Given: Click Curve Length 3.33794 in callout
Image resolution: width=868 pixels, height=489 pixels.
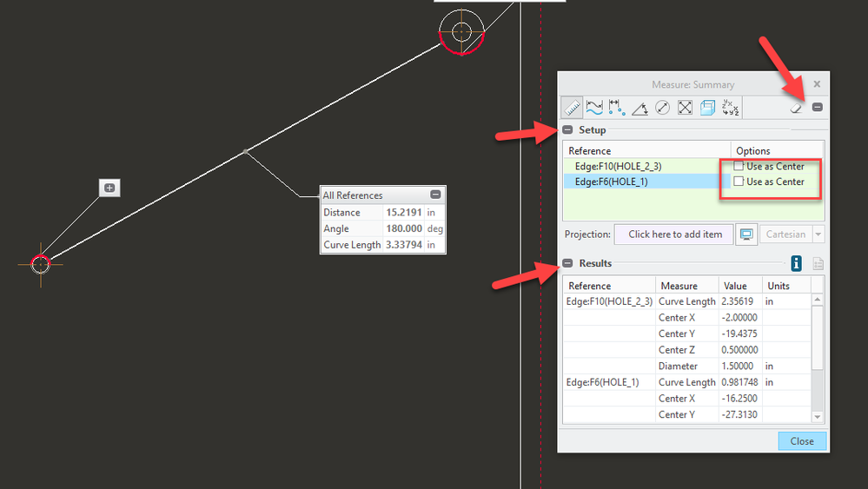Looking at the screenshot, I should pyautogui.click(x=404, y=245).
